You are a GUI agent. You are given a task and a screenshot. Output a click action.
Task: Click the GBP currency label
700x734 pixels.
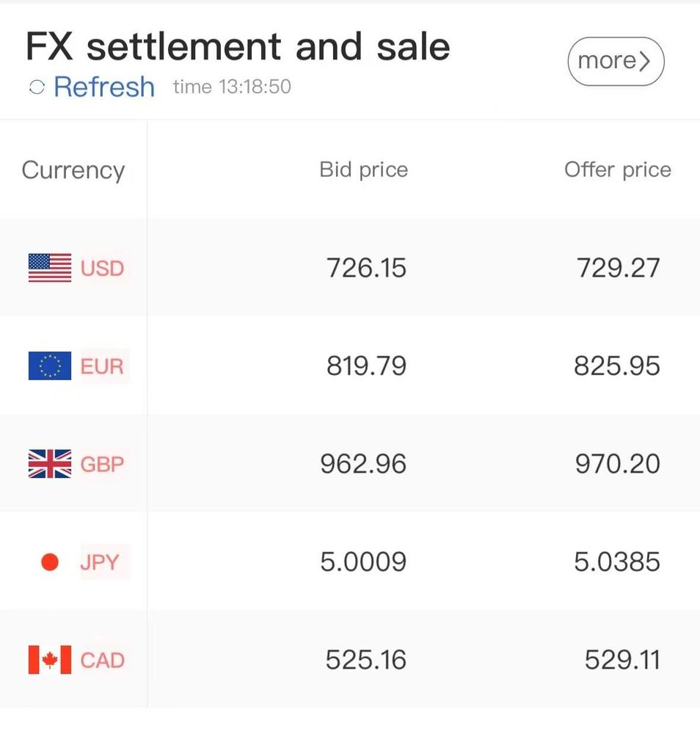[x=102, y=465]
